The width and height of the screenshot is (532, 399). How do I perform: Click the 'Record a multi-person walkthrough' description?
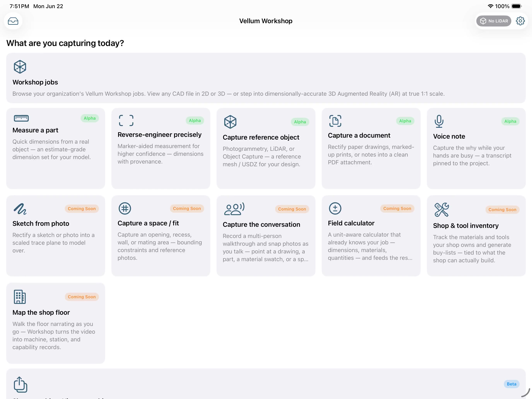[x=266, y=248]
